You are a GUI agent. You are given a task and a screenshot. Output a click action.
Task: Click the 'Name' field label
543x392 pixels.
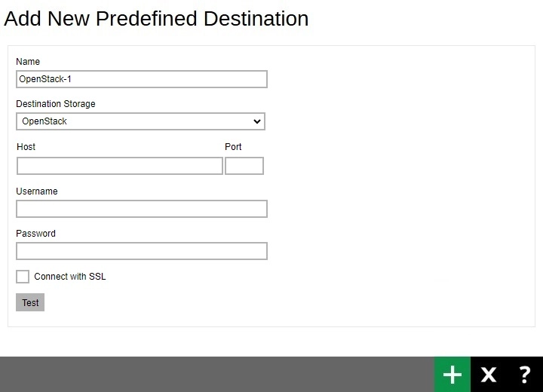[28, 62]
